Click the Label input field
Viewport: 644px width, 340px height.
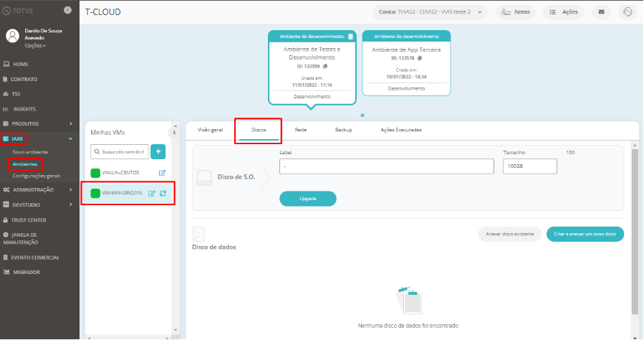tap(387, 166)
